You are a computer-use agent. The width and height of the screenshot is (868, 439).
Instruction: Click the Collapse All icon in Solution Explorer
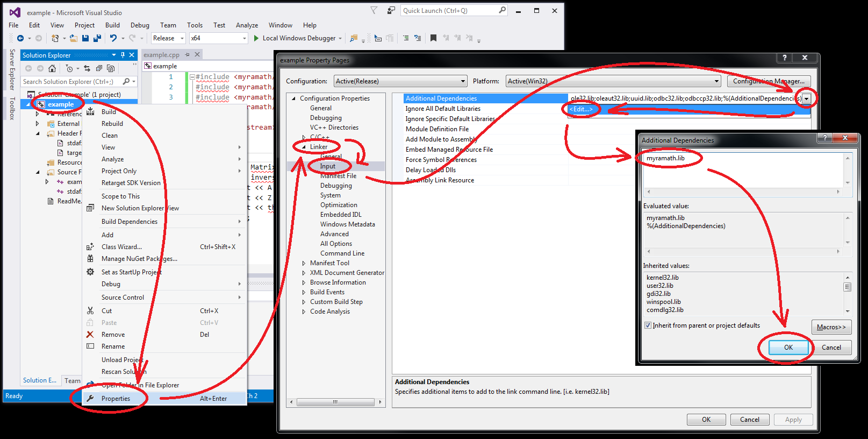tap(99, 68)
